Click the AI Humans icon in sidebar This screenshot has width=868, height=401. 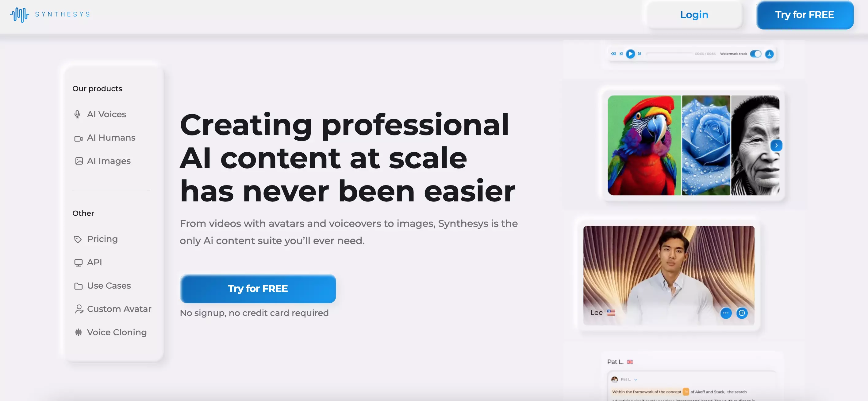(78, 137)
